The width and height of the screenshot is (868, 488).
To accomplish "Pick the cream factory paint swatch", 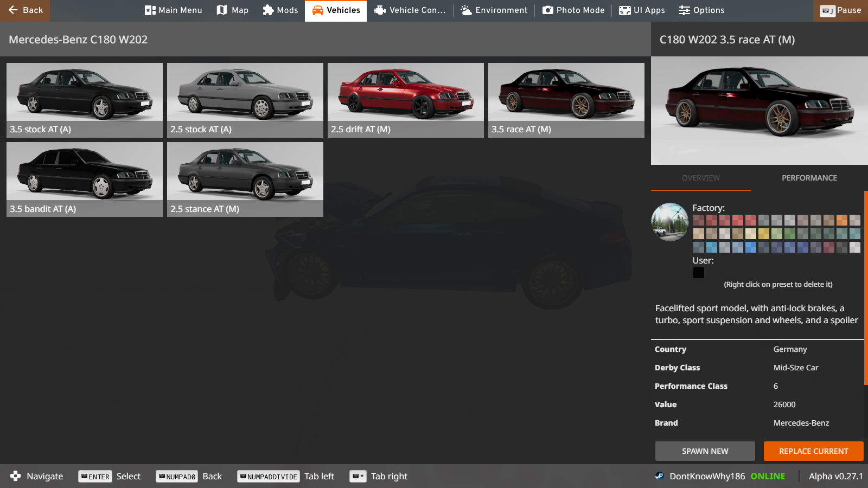I will pos(751,234).
